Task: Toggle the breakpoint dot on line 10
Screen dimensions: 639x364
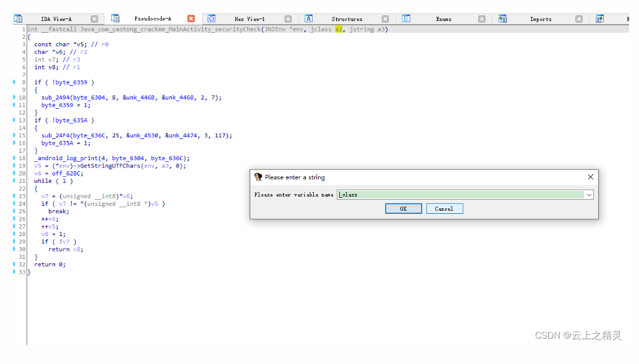Action: tap(14, 97)
